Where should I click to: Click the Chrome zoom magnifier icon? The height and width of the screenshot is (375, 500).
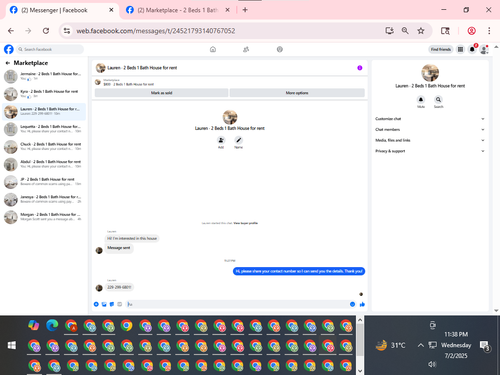[405, 31]
